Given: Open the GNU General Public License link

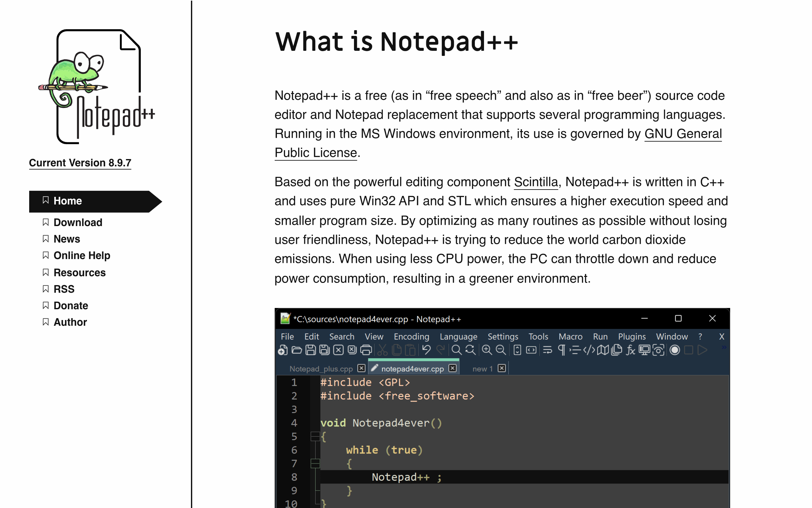Looking at the screenshot, I should [x=683, y=134].
